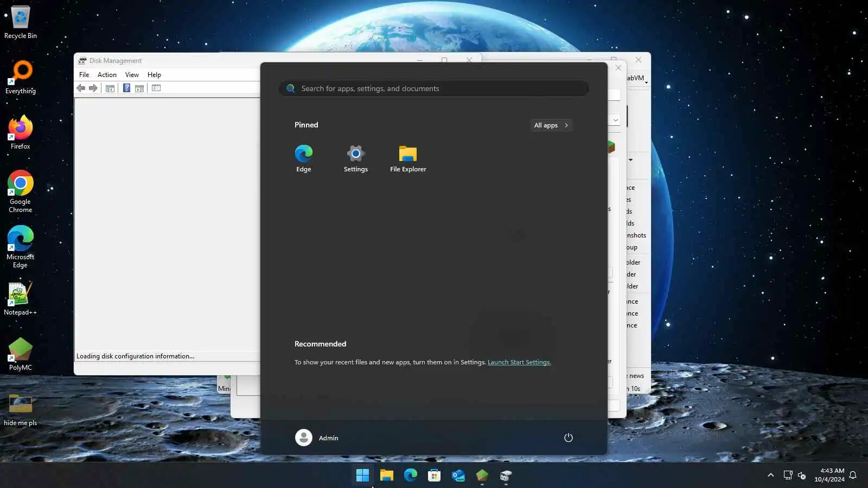Open View menu in Disk Management
Screen dimensions: 868x488
pyautogui.click(x=132, y=75)
